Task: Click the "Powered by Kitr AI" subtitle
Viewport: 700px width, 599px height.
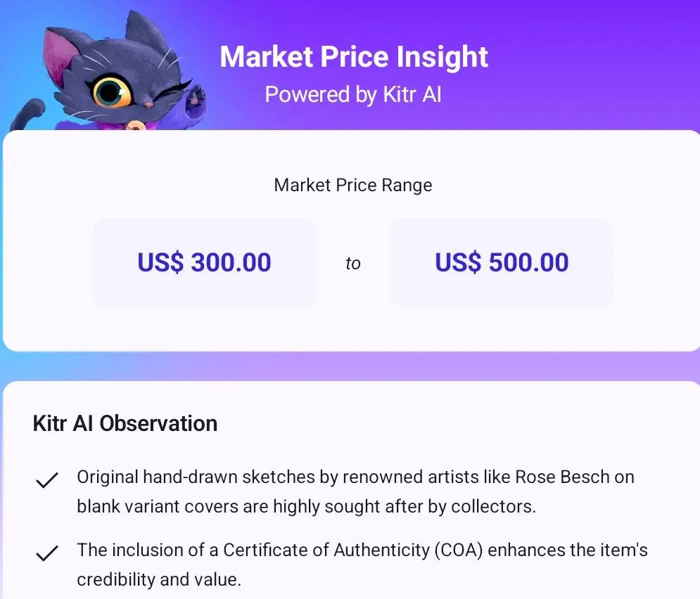Action: [353, 94]
